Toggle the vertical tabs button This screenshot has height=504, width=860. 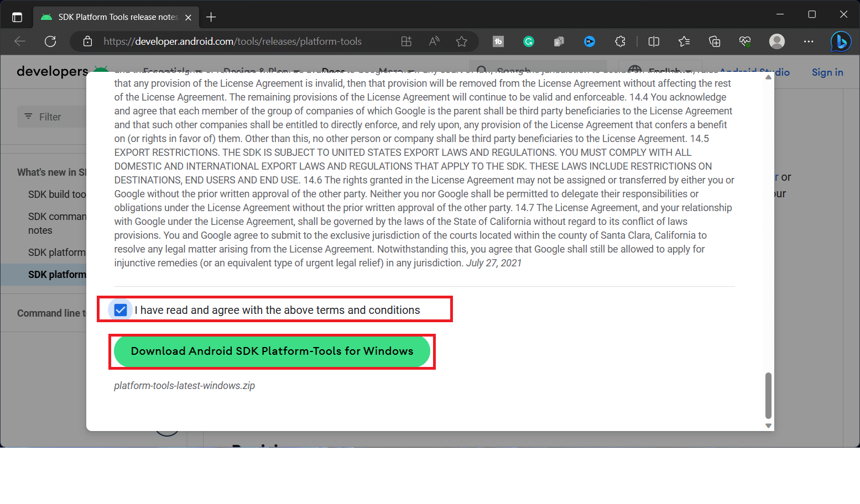click(17, 17)
